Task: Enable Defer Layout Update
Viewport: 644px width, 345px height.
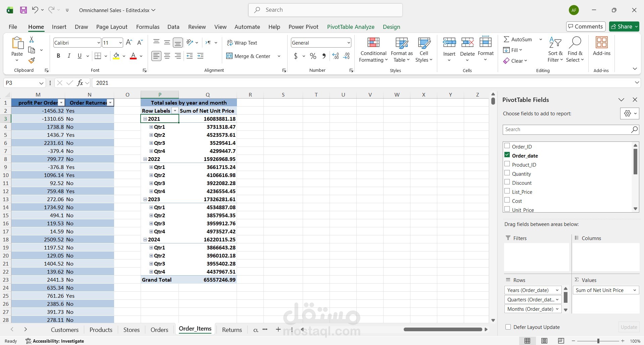Action: click(507, 327)
